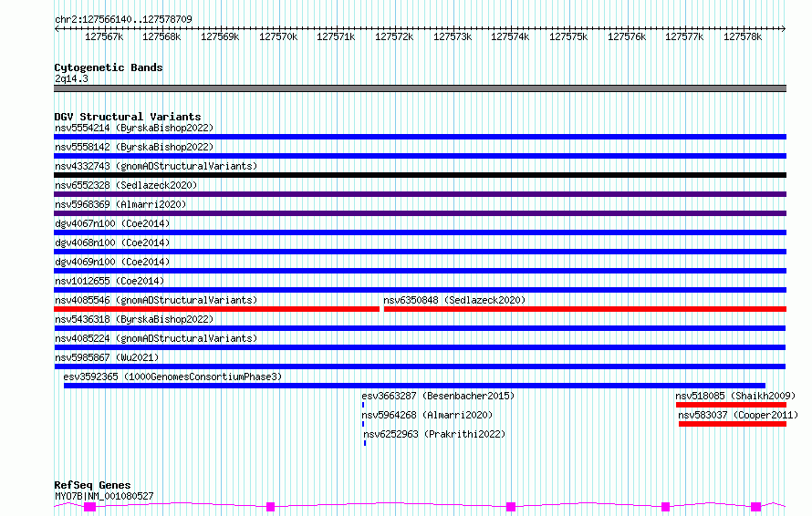Click the red nsv4085546 gnomAD variant bar
The image size is (812, 516).
[216, 309]
